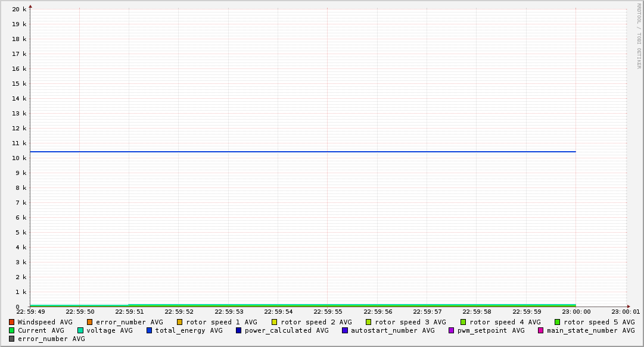Click the orange error_number AVG legend swatch
Viewport: 644px width, 347px height.
(x=90, y=322)
